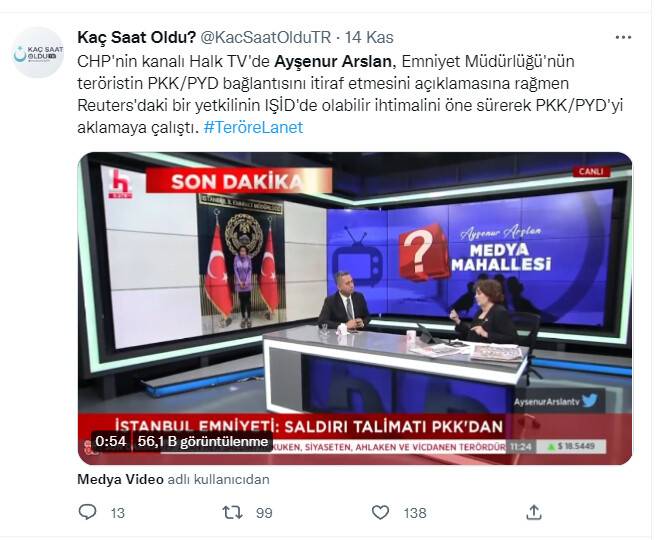
Task: Click the 56,1 B görüntülenme view count
Action: tap(203, 441)
